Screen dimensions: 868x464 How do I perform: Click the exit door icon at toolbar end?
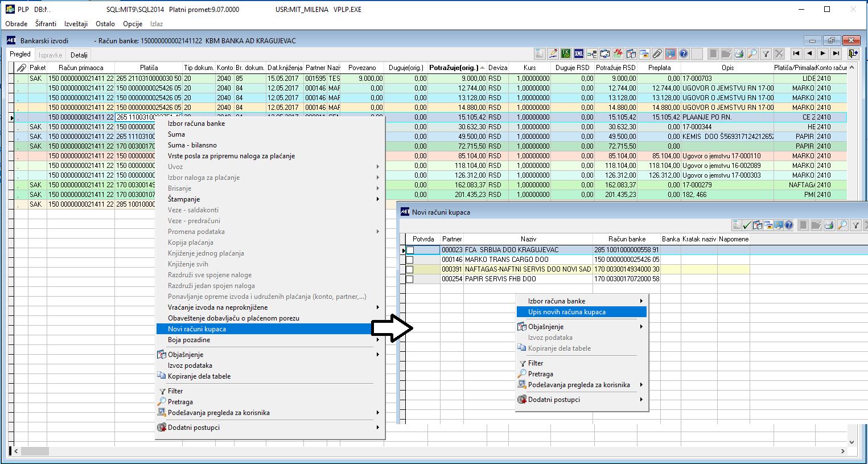[853, 54]
